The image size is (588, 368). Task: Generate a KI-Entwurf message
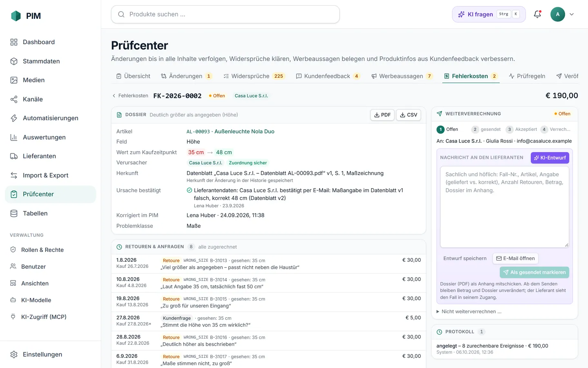point(550,158)
